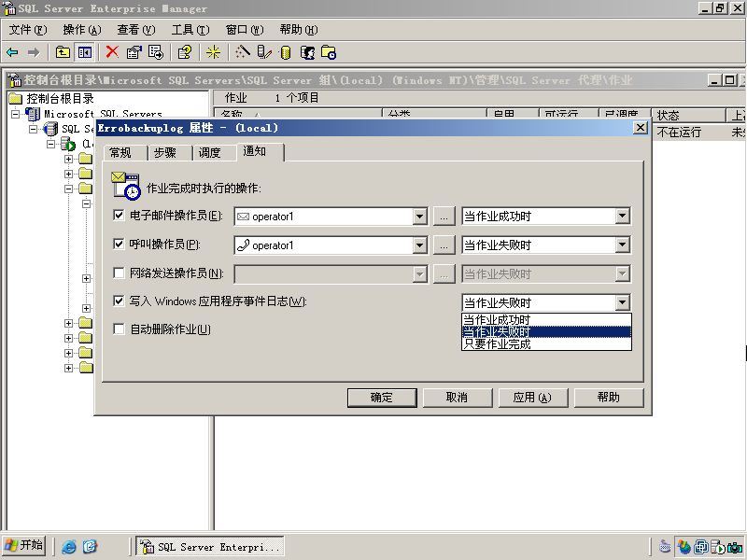Click the input method tray icon

coord(665,547)
